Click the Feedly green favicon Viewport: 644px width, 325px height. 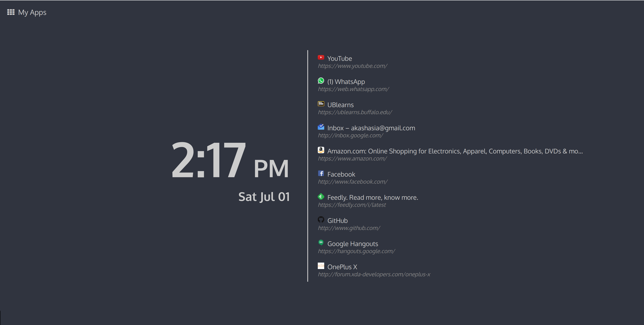[x=321, y=197]
